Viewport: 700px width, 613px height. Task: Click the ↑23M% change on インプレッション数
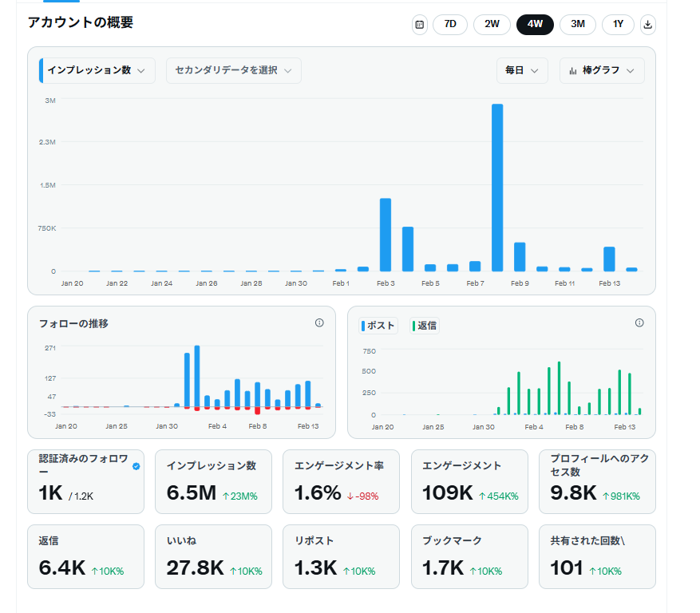coord(240,496)
